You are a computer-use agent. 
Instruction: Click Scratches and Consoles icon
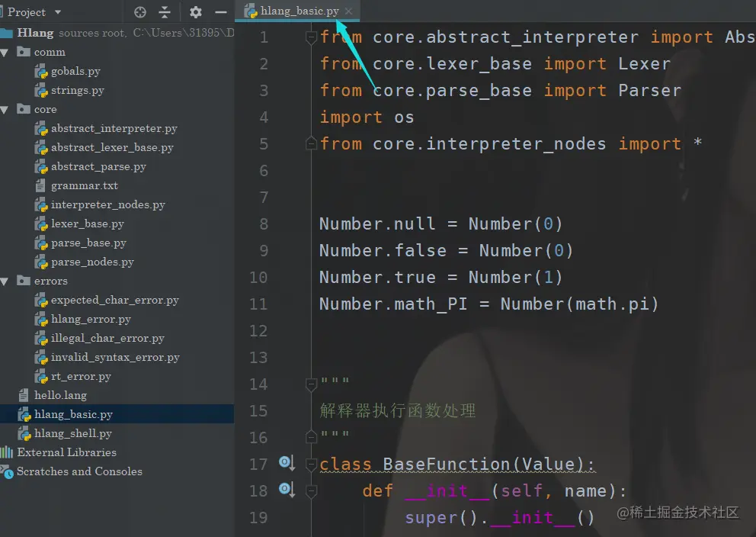[x=7, y=471]
